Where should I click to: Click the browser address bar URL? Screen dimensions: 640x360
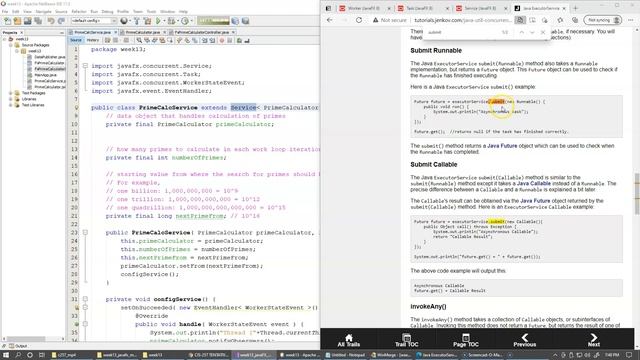(x=462, y=20)
